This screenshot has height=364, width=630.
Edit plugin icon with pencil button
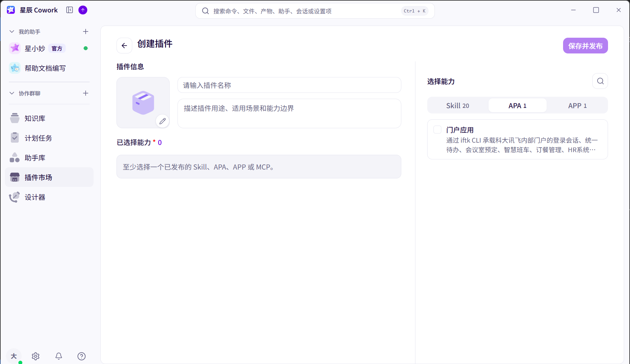162,121
